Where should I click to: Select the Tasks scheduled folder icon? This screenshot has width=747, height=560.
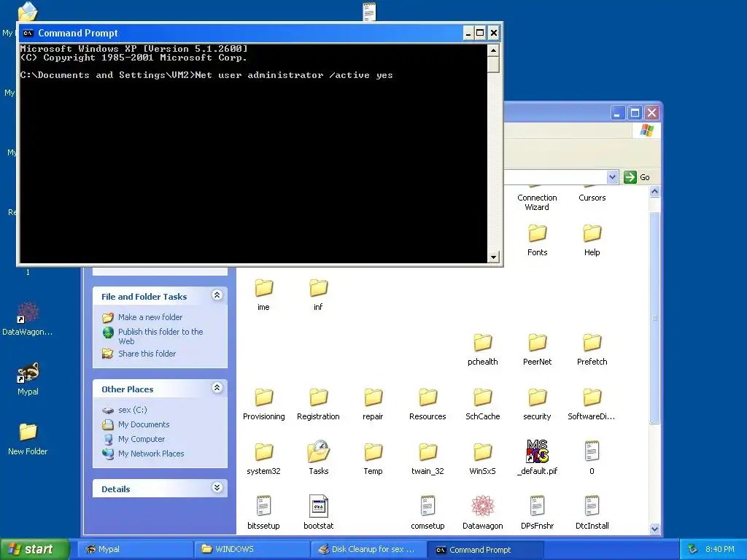[318, 451]
